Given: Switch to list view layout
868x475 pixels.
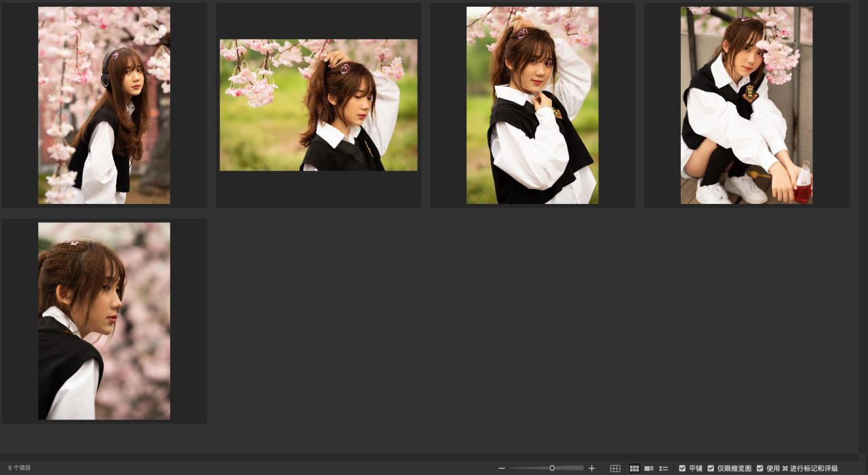Looking at the screenshot, I should point(664,468).
